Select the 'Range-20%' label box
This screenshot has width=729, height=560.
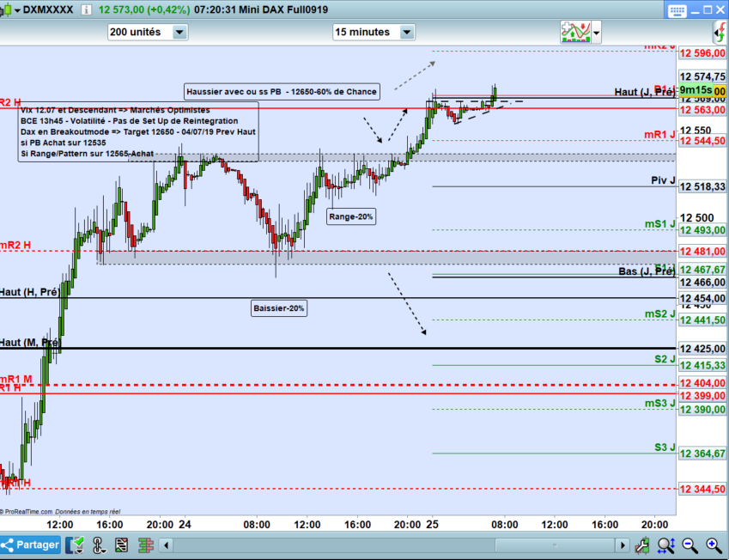tap(351, 216)
